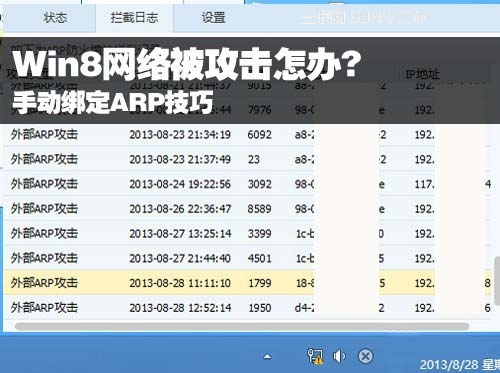The image size is (500, 373).
Task: Click the MAC cell starting with d4-
Action: [x=304, y=308]
